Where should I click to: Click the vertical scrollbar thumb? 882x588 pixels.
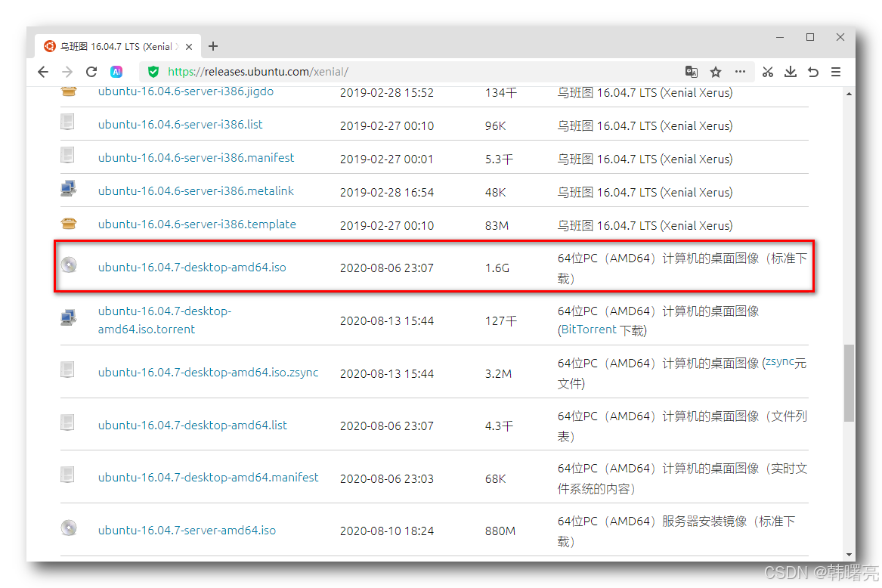[x=849, y=382]
